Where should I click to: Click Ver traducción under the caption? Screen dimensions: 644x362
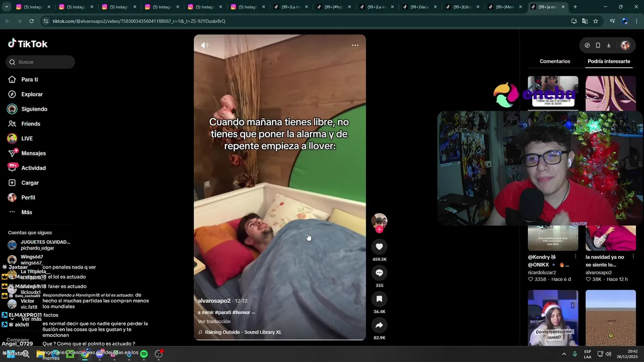click(x=214, y=321)
